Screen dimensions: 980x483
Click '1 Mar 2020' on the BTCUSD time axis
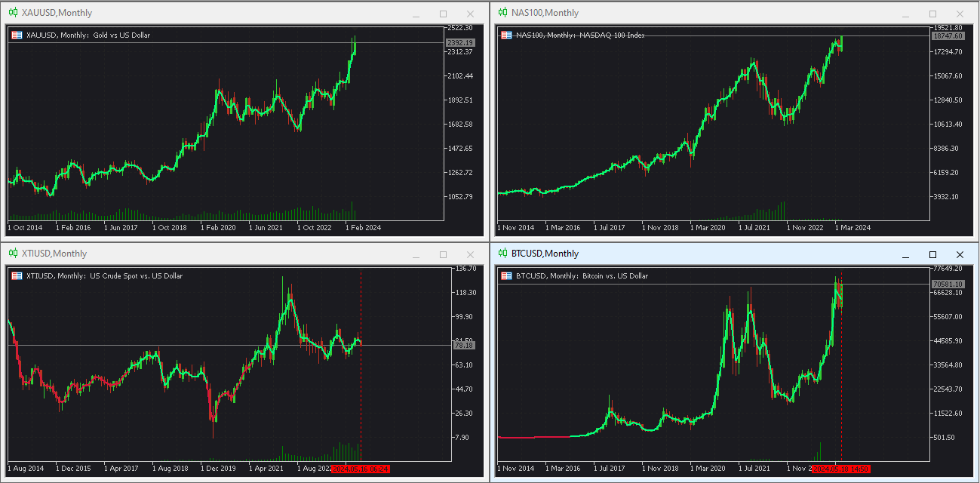pyautogui.click(x=708, y=469)
